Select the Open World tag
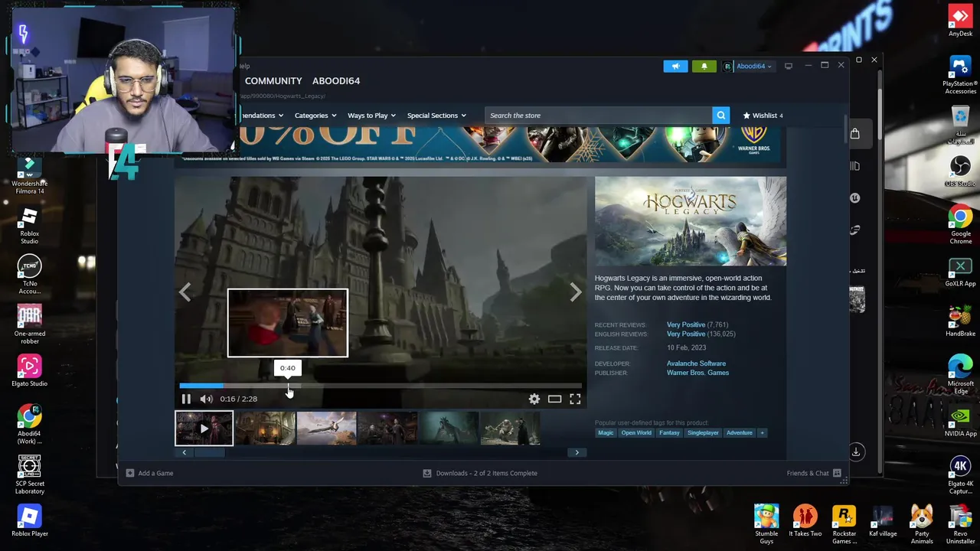Screen dimensions: 980x551 [636, 433]
